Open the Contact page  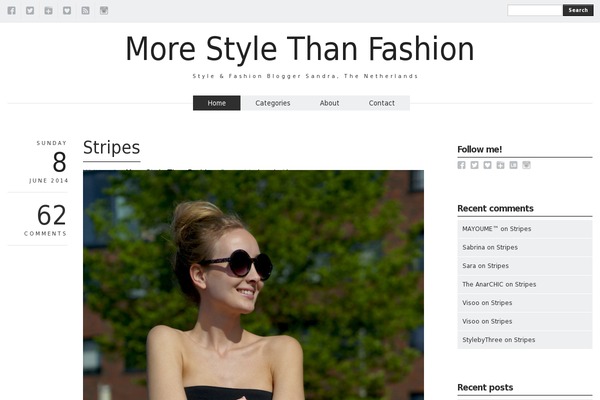point(382,103)
